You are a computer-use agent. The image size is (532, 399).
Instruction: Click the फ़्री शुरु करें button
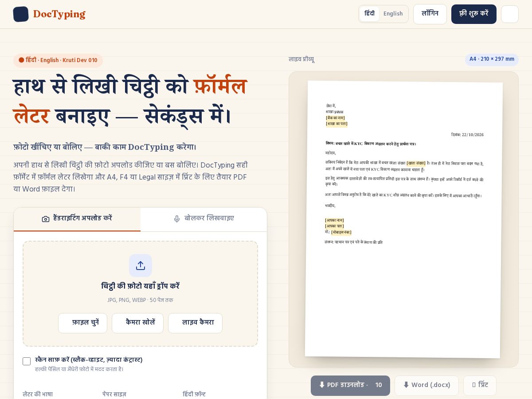[x=474, y=14]
